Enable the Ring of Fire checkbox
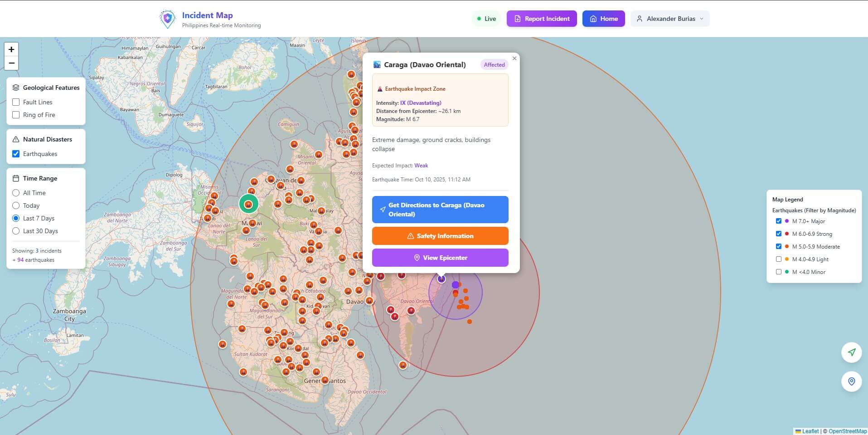The image size is (868, 435). [x=16, y=115]
